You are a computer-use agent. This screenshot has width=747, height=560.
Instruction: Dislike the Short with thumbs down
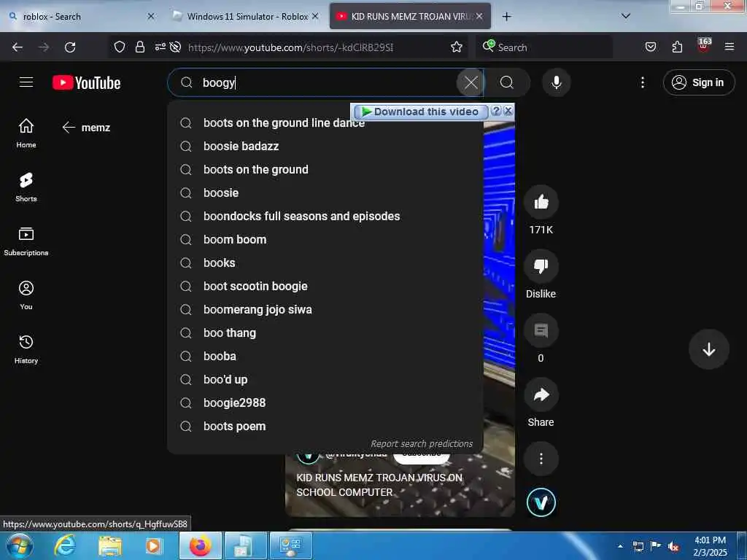tap(541, 266)
